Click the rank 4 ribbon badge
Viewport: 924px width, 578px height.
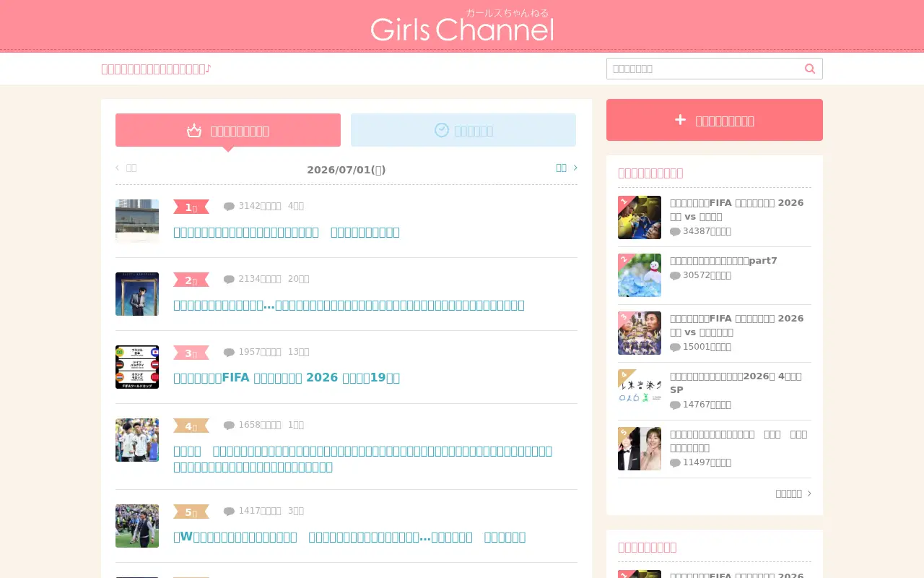pyautogui.click(x=191, y=426)
